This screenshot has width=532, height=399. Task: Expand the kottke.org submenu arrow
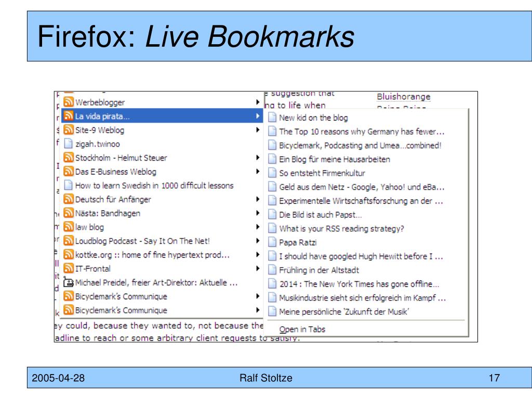[x=258, y=255]
